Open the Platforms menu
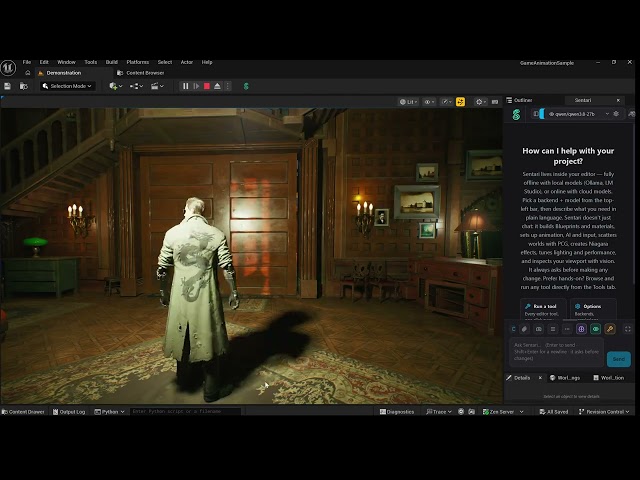This screenshot has width=640, height=480. [x=138, y=62]
